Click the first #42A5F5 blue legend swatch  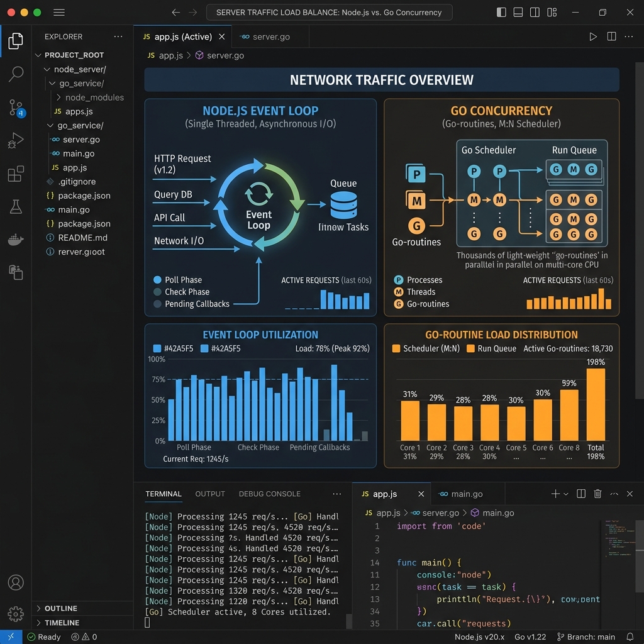click(157, 348)
